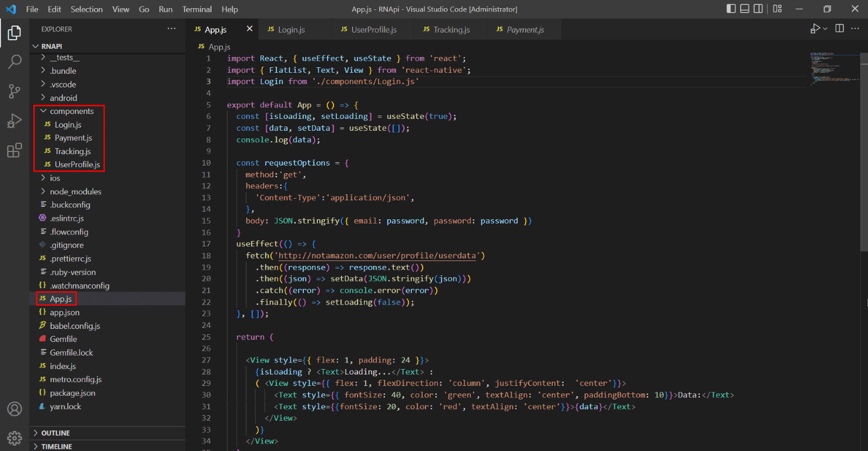Open the Go menu
Screen dimensions: 868x451
(144, 9)
